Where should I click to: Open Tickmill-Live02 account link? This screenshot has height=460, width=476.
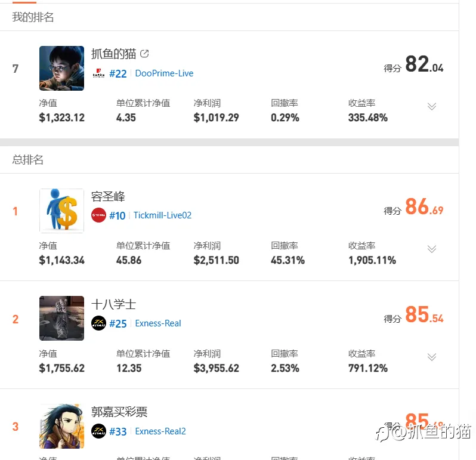(162, 215)
